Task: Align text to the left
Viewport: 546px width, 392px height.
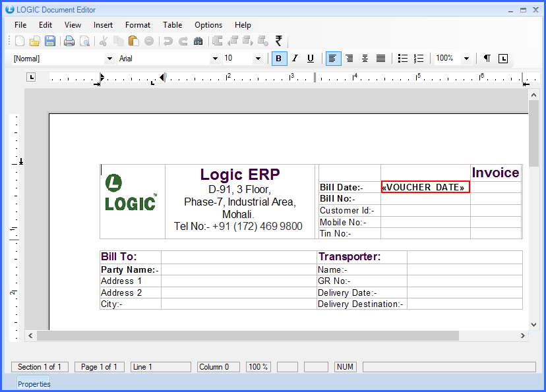Action: pyautogui.click(x=333, y=59)
